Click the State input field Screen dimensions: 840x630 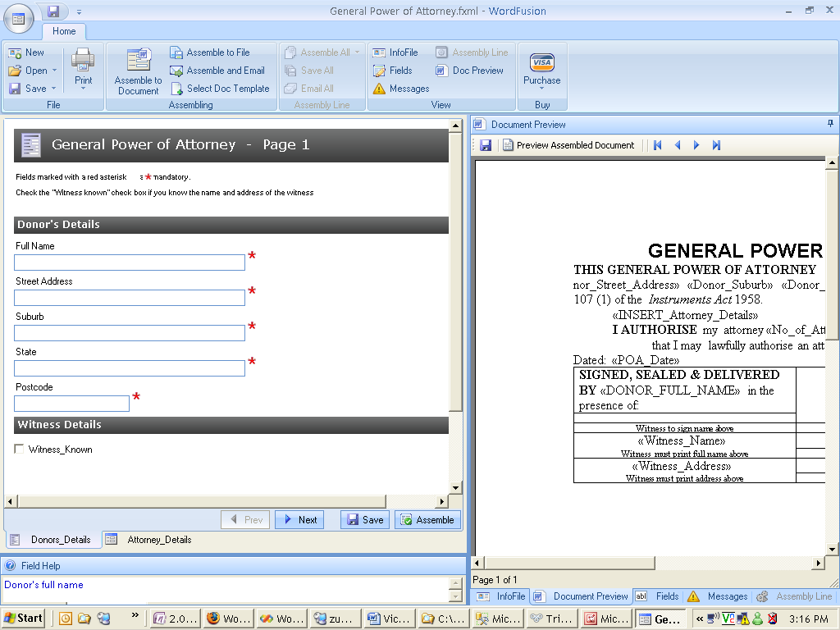click(x=130, y=368)
